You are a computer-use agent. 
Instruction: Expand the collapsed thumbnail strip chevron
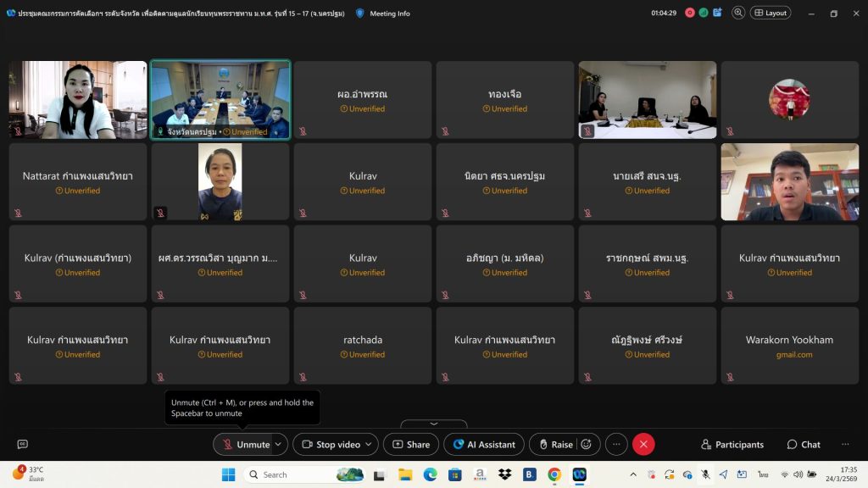[x=434, y=424]
